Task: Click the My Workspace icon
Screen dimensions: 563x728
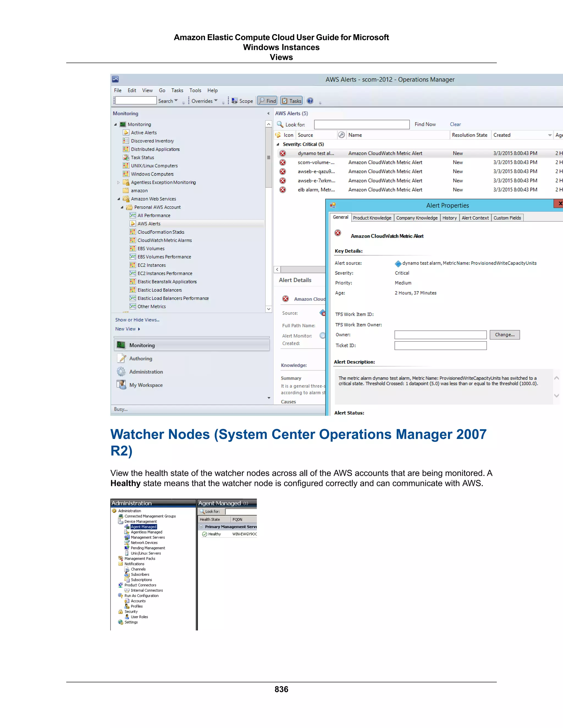Action: pyautogui.click(x=122, y=385)
